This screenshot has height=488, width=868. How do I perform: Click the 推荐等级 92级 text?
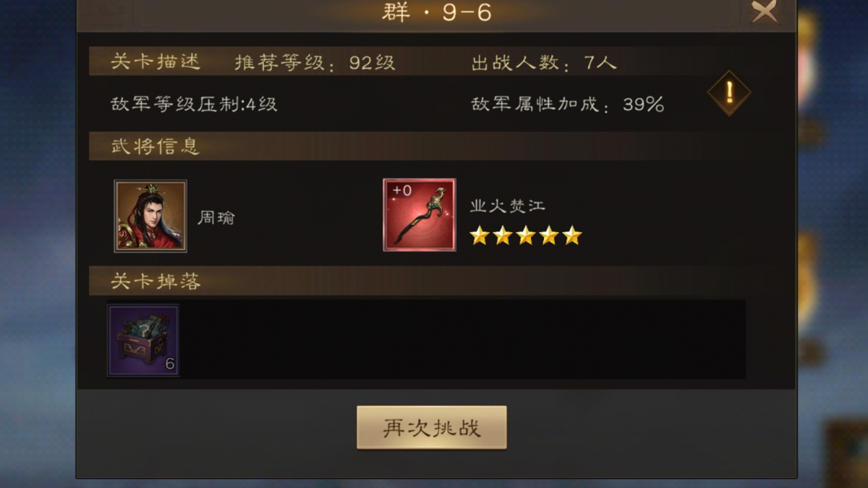[x=315, y=62]
